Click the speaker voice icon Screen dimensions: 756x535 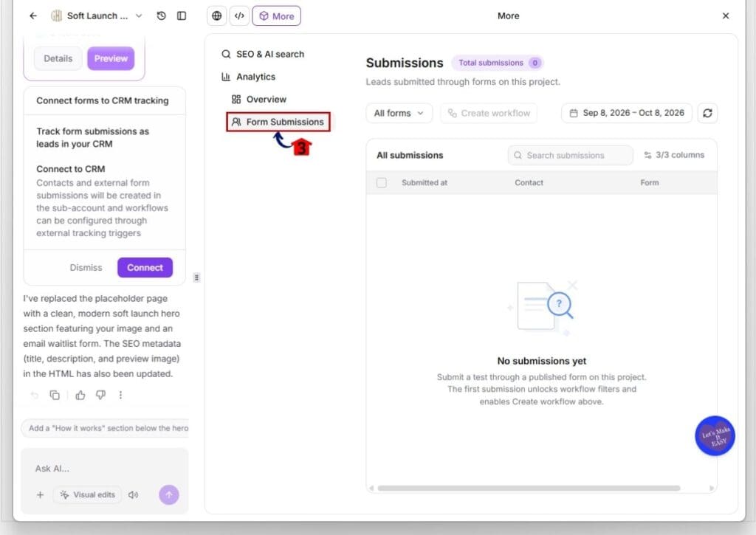(x=134, y=495)
